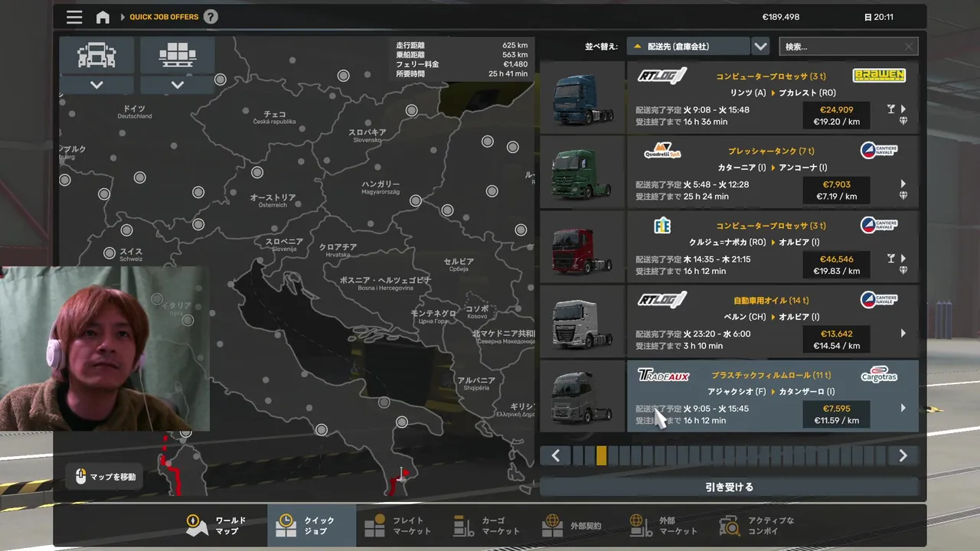Open help question mark icon

pyautogui.click(x=211, y=17)
